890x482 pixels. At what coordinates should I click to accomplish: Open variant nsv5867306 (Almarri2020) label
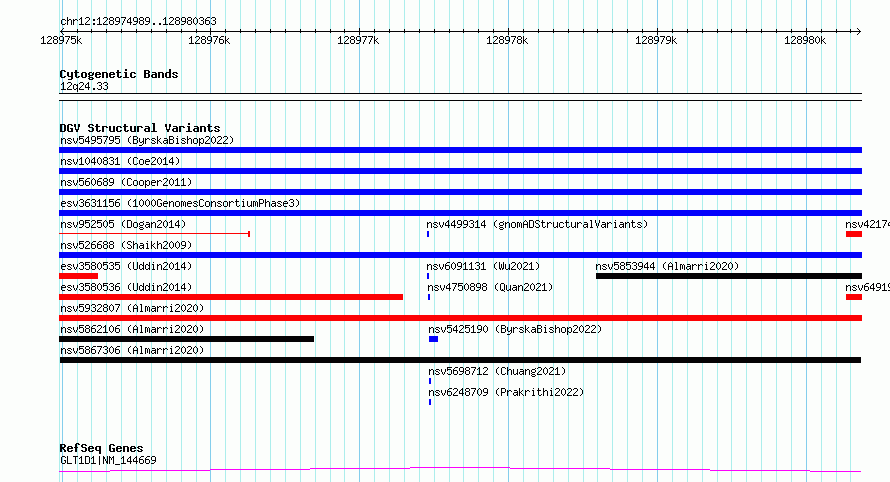(132, 350)
